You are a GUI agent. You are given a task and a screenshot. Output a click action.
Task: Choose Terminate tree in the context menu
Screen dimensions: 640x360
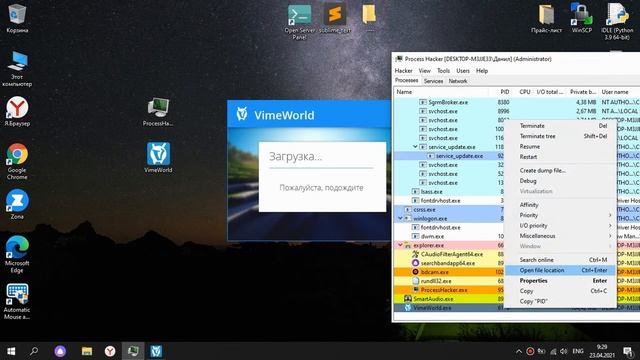pos(560,136)
